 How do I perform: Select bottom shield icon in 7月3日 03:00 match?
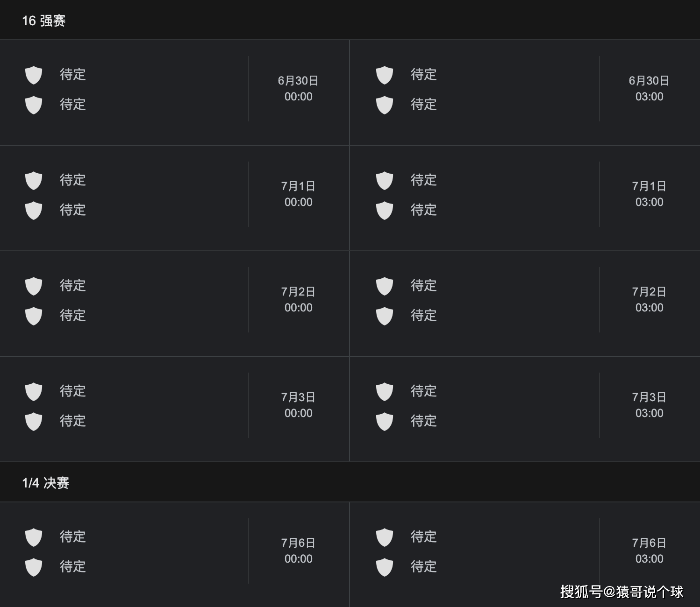[x=385, y=421]
